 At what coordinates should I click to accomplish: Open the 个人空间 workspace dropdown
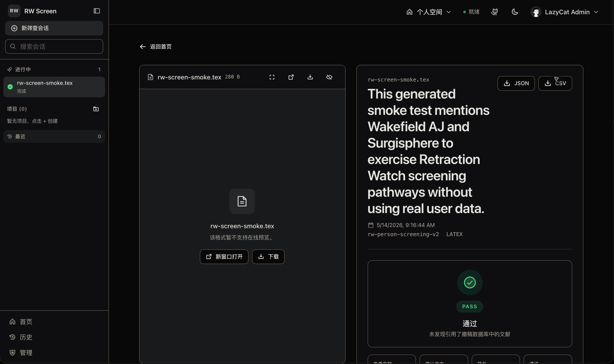(429, 12)
